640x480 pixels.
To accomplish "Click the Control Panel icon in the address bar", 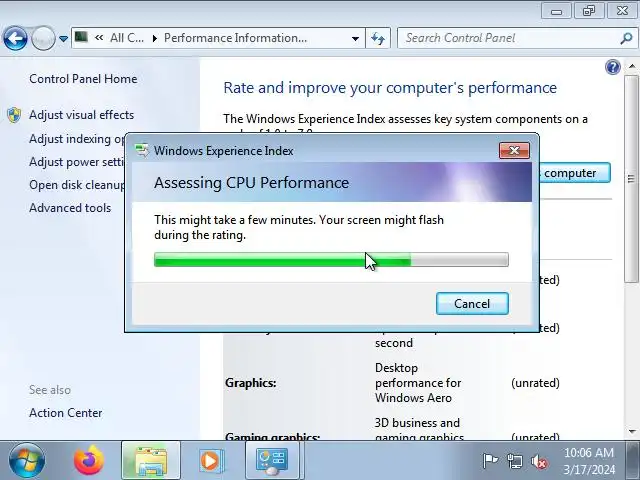I will (81, 38).
